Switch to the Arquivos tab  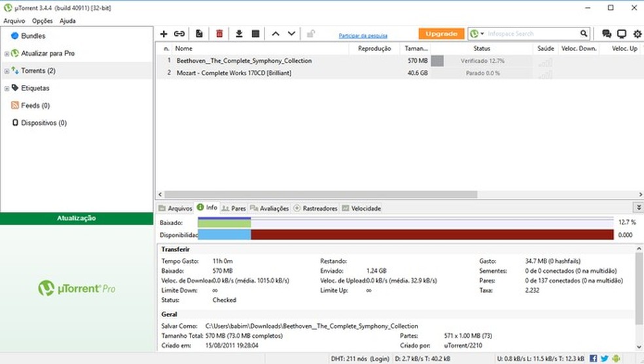(x=175, y=208)
